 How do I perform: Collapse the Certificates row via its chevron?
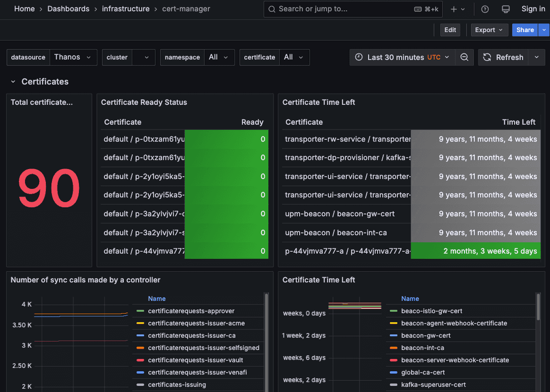pyautogui.click(x=13, y=81)
